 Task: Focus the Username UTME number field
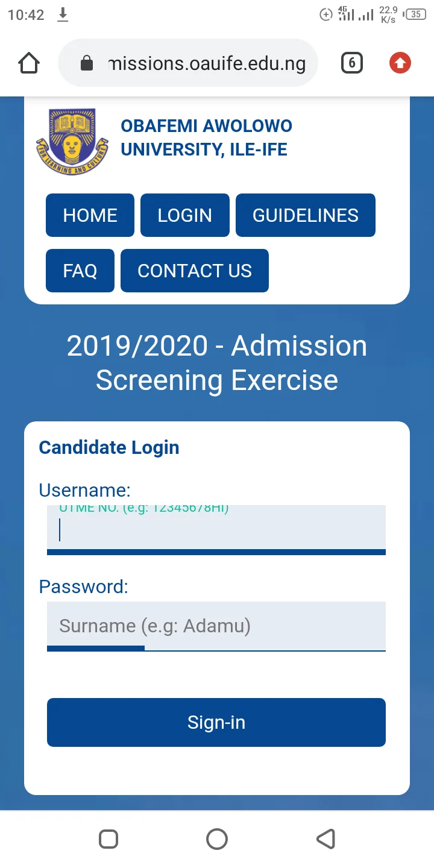tap(216, 529)
